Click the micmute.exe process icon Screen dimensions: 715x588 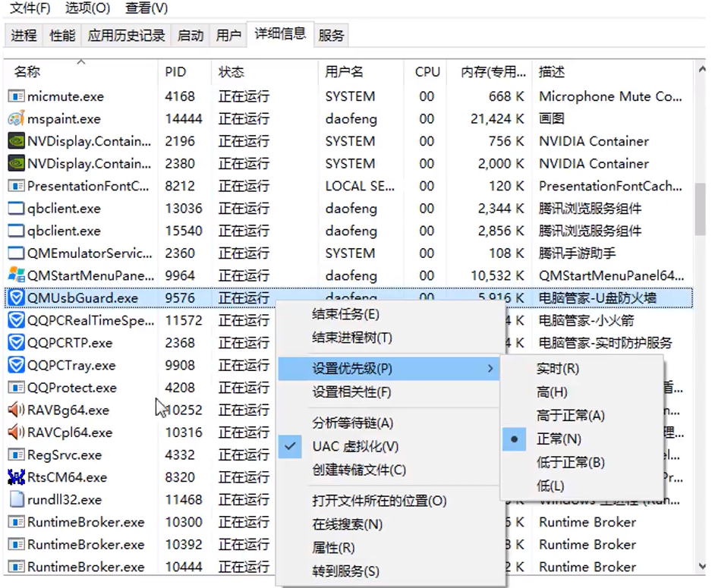click(x=17, y=96)
